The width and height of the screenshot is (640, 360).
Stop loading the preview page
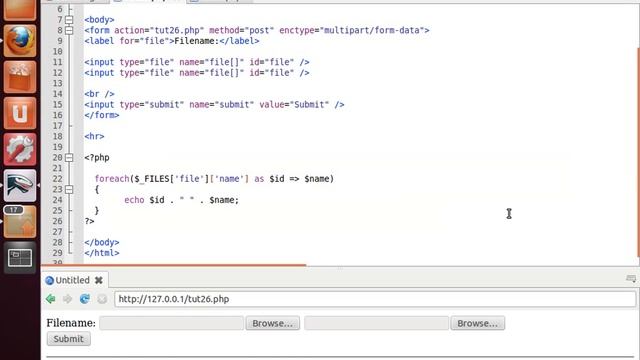[x=102, y=299]
